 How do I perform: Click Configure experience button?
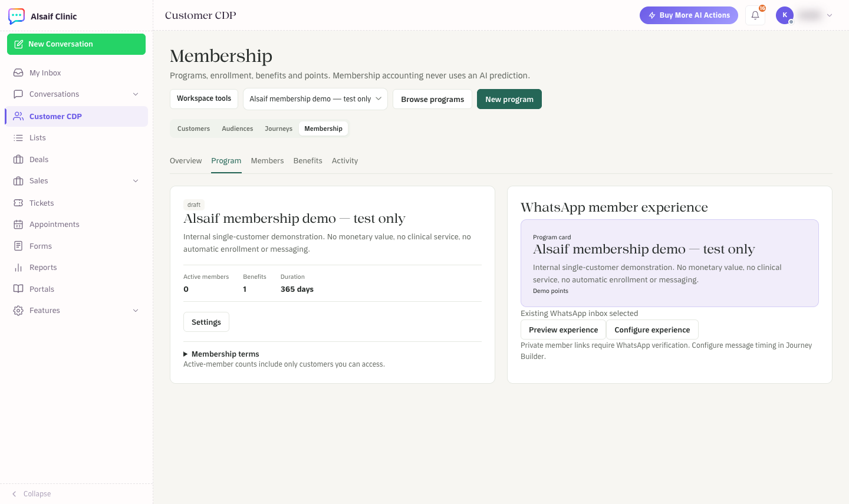[x=652, y=330]
